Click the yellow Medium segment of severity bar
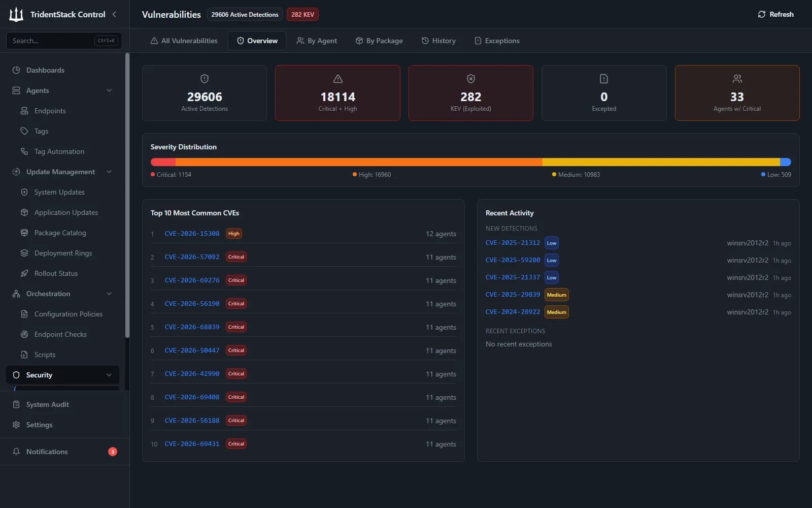 coord(661,162)
